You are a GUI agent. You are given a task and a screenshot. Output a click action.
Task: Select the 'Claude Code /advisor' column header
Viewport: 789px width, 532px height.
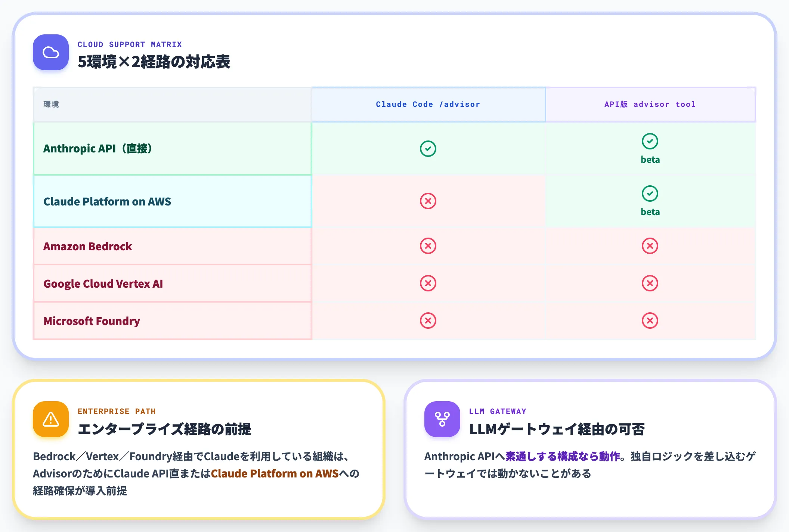click(428, 105)
